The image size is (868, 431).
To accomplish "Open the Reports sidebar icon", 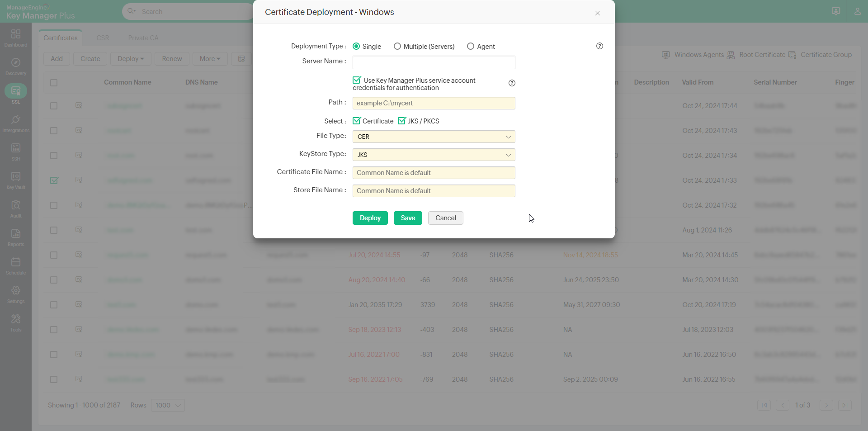I will pos(16,234).
